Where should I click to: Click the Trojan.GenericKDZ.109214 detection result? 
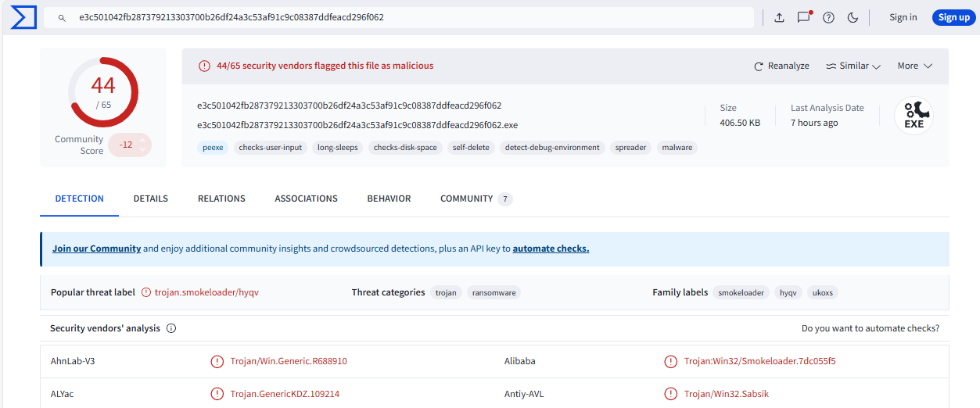[x=285, y=394]
